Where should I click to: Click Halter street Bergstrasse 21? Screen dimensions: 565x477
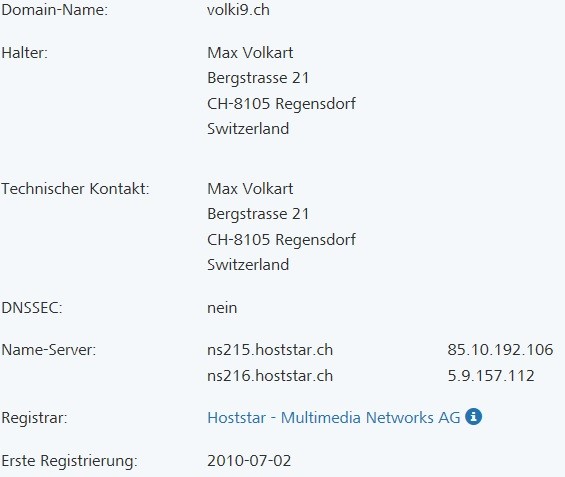[258, 78]
